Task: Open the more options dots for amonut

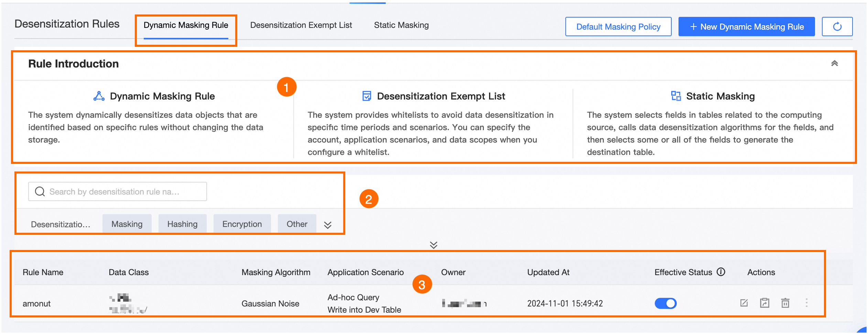Action: click(x=806, y=303)
